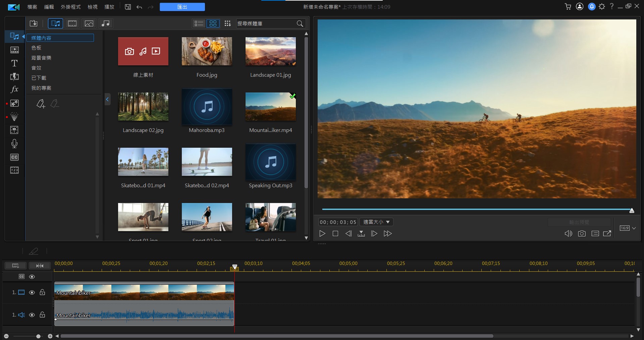This screenshot has width=644, height=340.
Task: Show only audio files in library
Action: click(105, 23)
